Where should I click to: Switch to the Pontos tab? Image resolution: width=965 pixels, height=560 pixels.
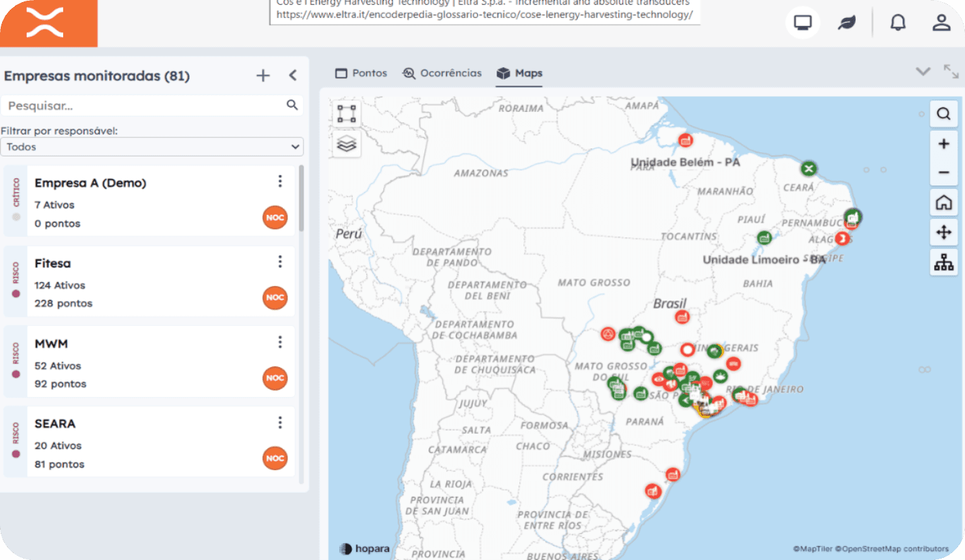tap(361, 73)
